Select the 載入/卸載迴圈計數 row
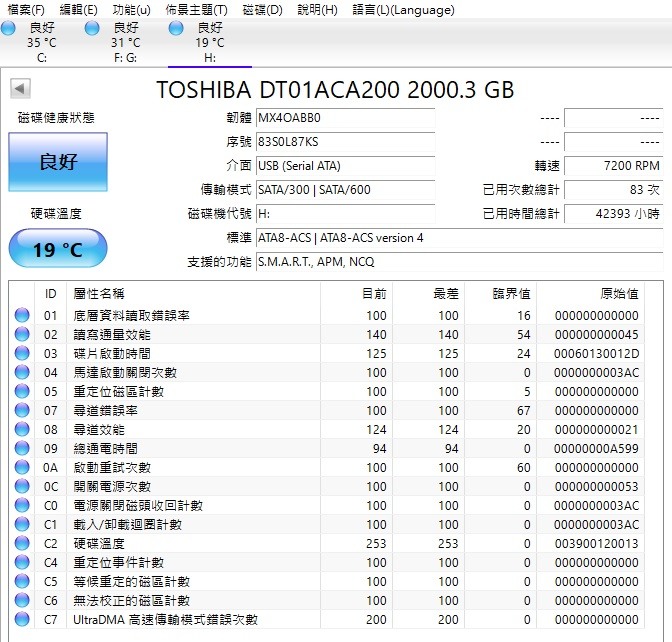Image resolution: width=672 pixels, height=642 pixels. 327,524
